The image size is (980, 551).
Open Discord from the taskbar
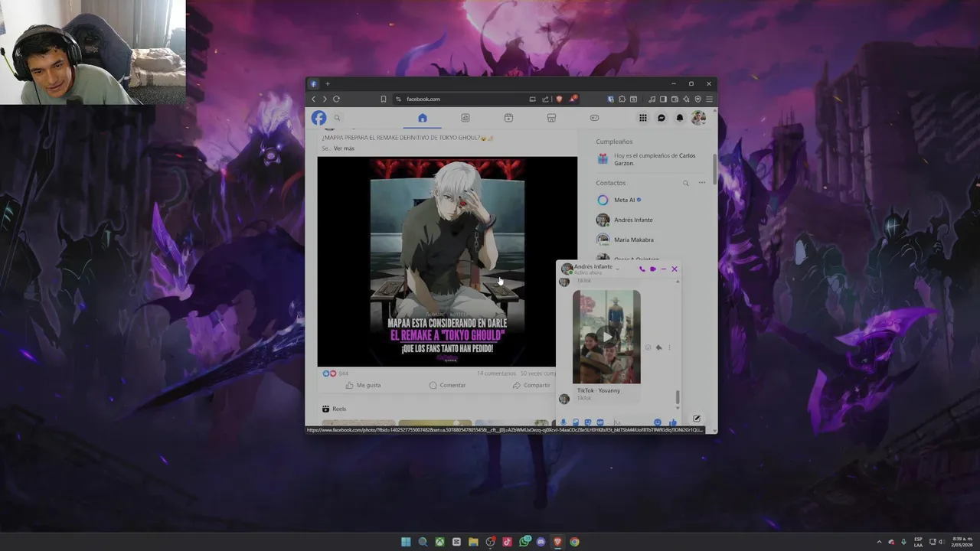[541, 542]
